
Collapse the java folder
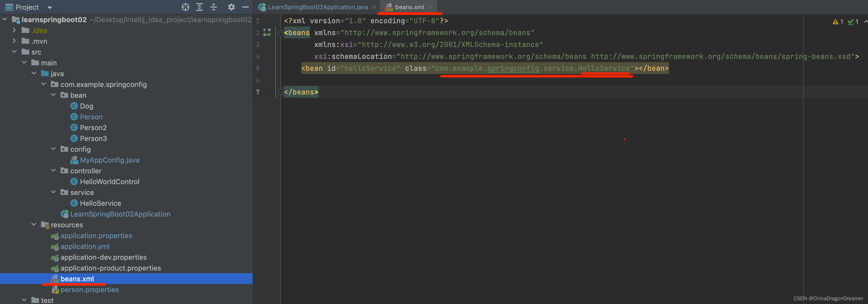pyautogui.click(x=34, y=73)
